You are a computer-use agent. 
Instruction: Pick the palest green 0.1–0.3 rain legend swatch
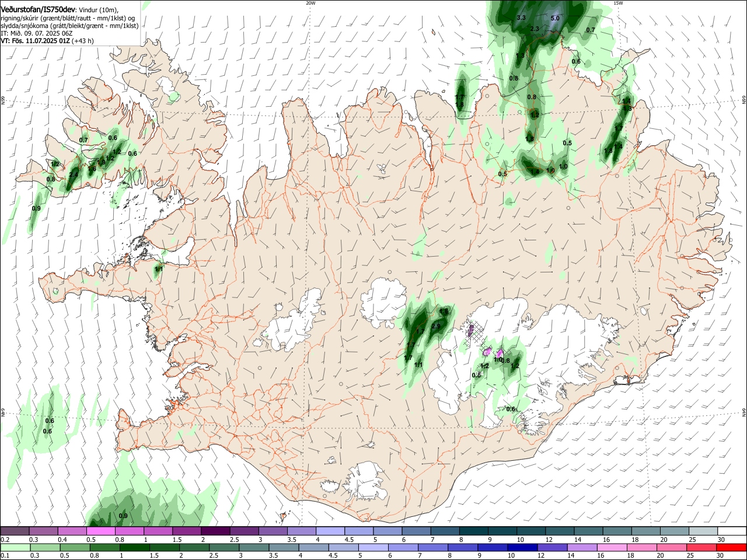click(x=15, y=547)
